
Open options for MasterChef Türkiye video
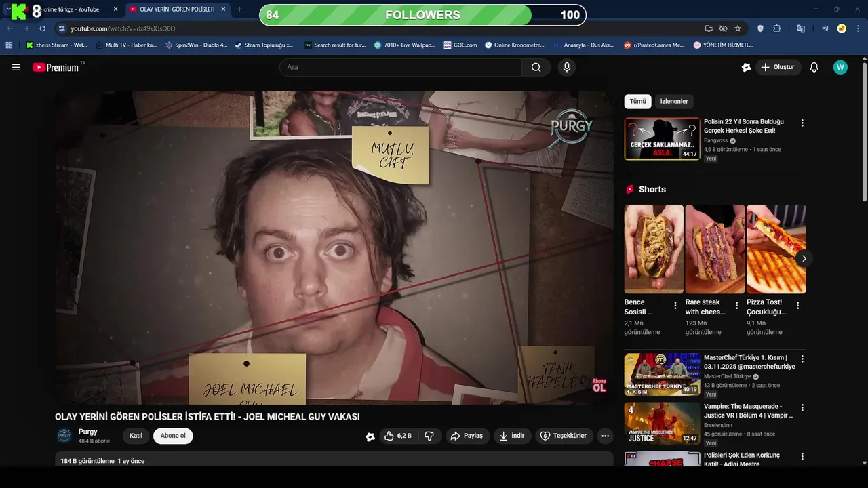[x=802, y=359]
